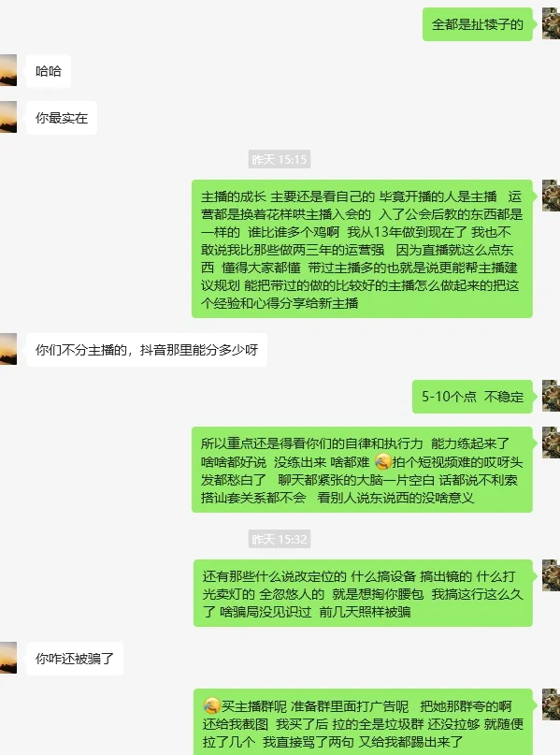Click the message 你们不分主播的，抖音那里能分多少呀
The image size is (560, 755).
tap(147, 350)
